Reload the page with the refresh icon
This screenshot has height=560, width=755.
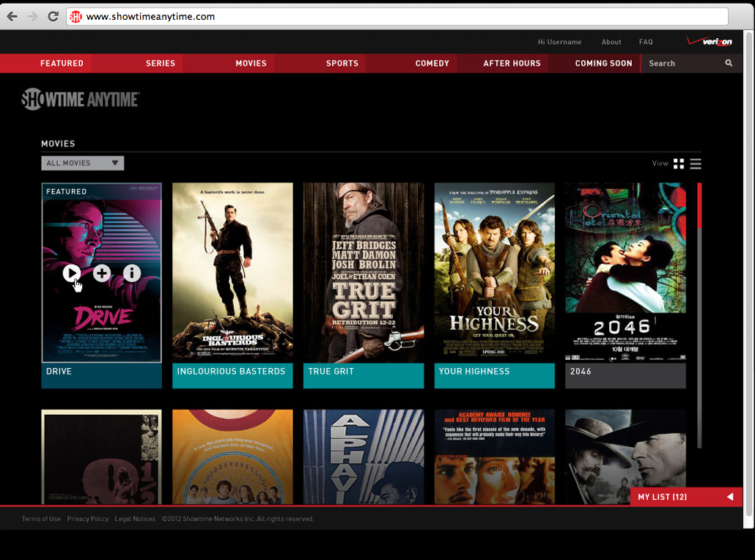point(53,16)
